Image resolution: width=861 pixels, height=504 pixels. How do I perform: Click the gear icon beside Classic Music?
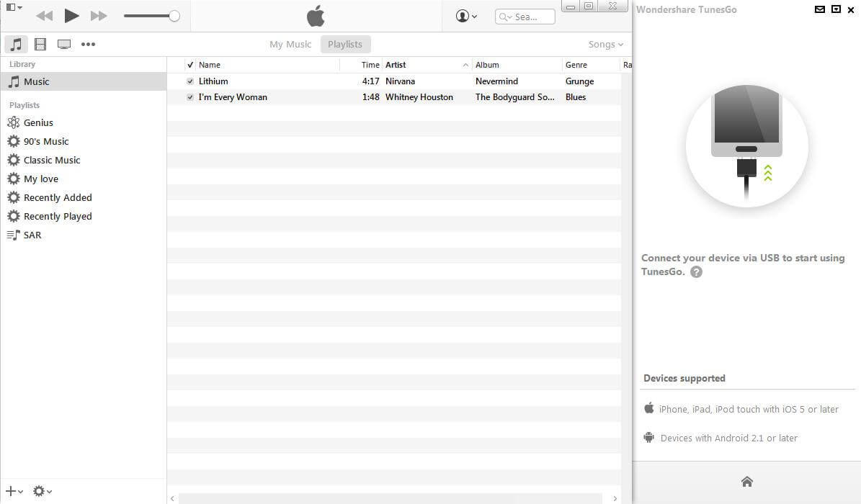tap(14, 160)
